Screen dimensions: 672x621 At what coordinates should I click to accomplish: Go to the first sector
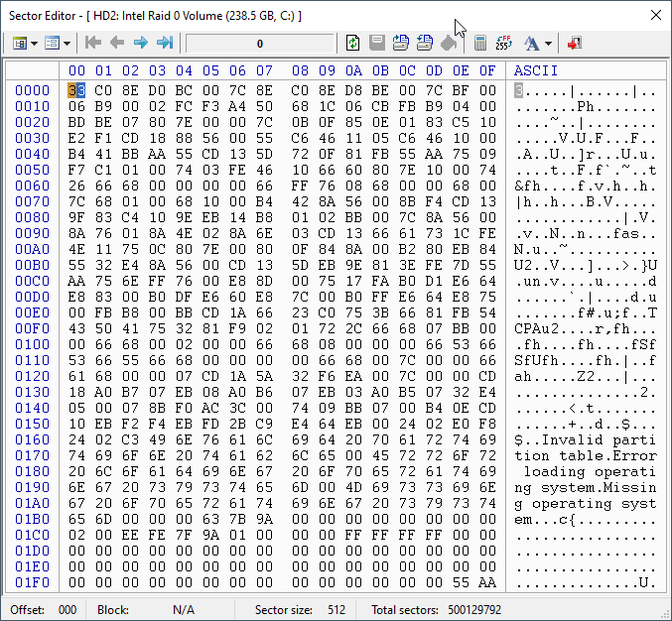pos(92,43)
